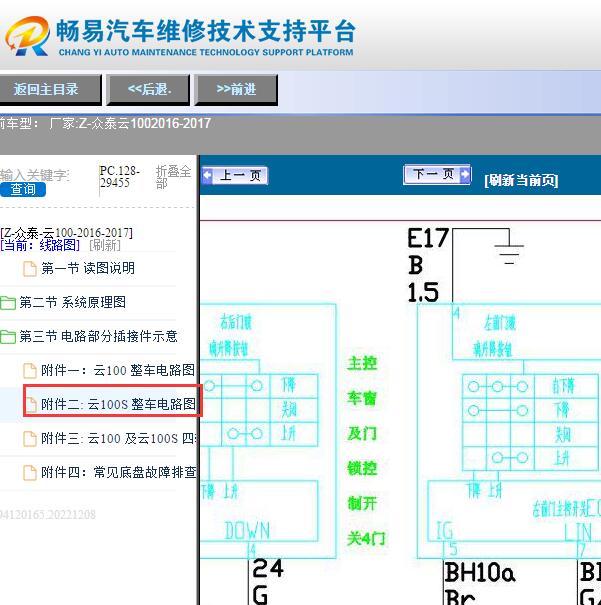Click the 关4门 green label in diagram

(366, 538)
